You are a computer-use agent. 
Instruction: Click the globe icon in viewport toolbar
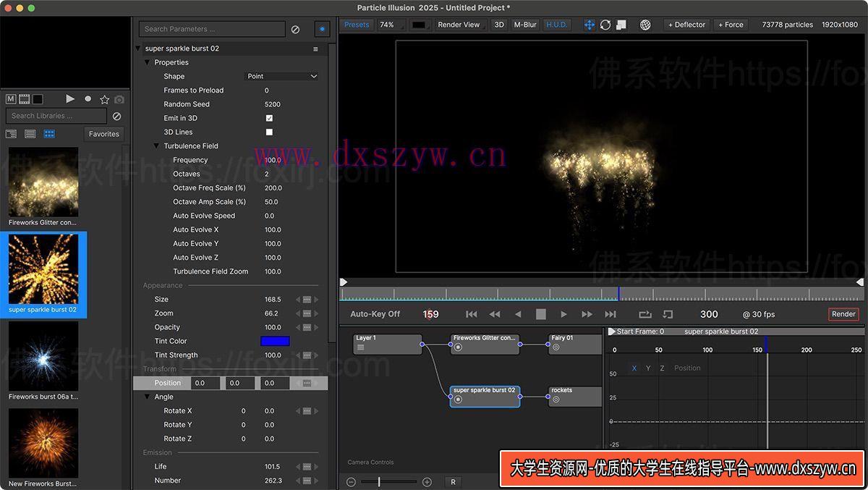coord(645,25)
